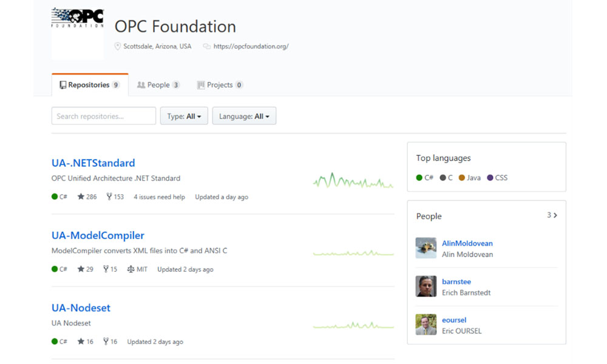The height and width of the screenshot is (364, 607).
Task: Click the UA-.NETStandard activity graph
Action: (353, 180)
